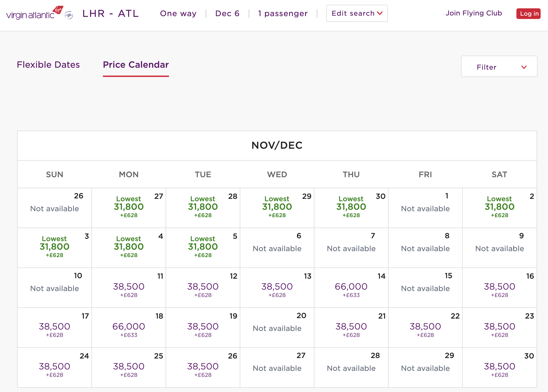Click the One way trip type text
Image resolution: width=548 pixels, height=392 pixels.
(x=178, y=14)
